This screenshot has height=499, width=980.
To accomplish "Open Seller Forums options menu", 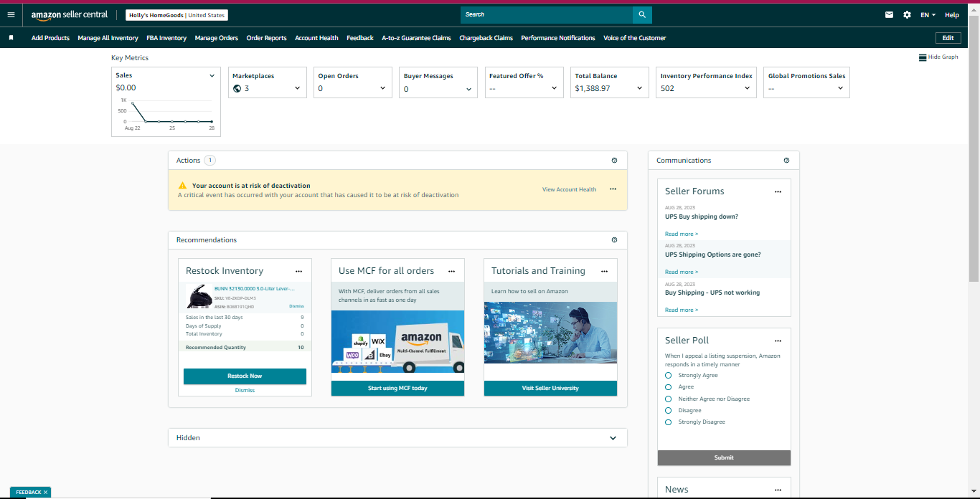I will coord(778,191).
